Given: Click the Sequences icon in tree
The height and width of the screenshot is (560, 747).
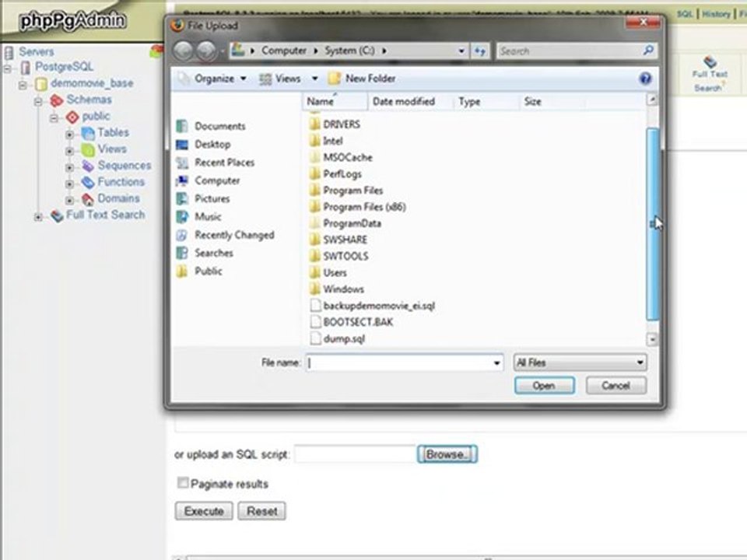Looking at the screenshot, I should point(88,166).
